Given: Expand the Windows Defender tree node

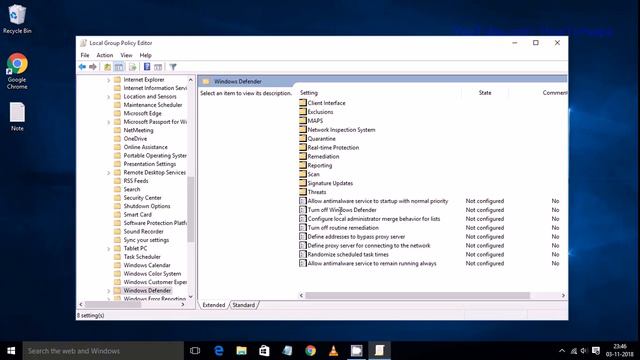Looking at the screenshot, I should (x=109, y=291).
